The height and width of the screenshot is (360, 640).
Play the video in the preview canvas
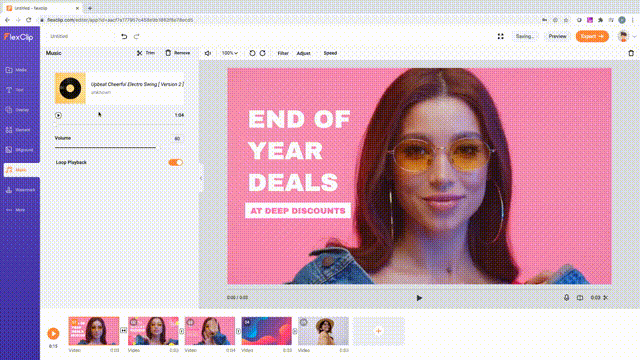(x=419, y=298)
